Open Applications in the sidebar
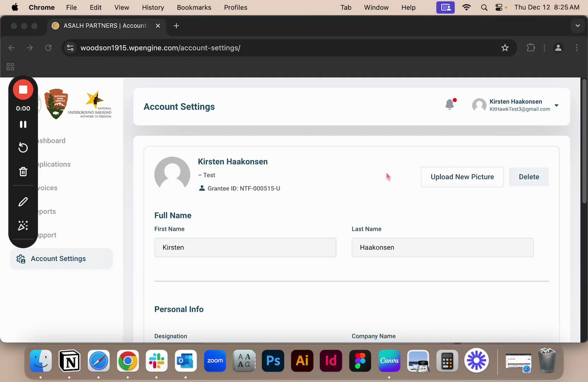The image size is (588, 382). 54,164
